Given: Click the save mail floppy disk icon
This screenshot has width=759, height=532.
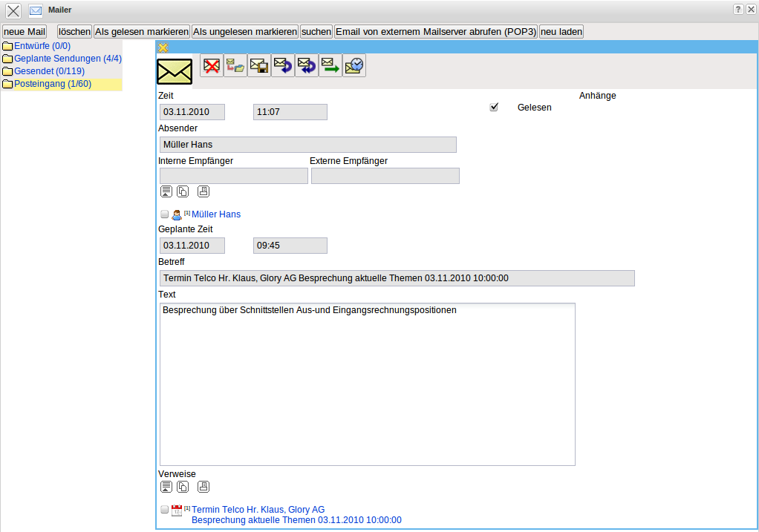Looking at the screenshot, I should tap(259, 65).
